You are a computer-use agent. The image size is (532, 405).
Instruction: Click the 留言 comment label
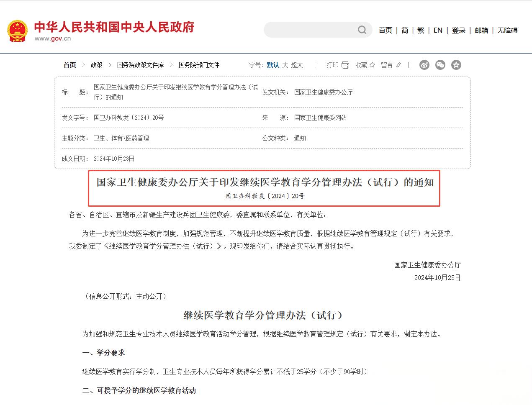pos(387,65)
